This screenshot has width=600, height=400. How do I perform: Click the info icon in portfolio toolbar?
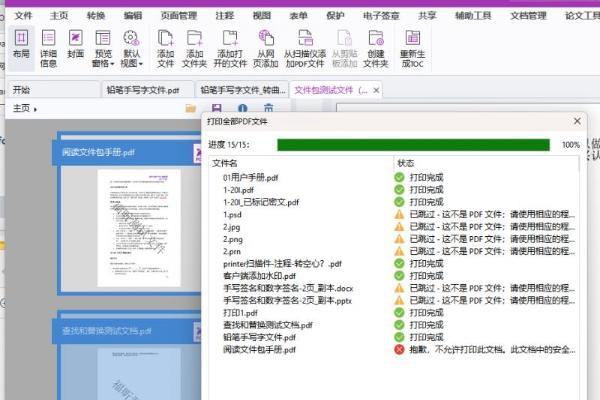243,108
